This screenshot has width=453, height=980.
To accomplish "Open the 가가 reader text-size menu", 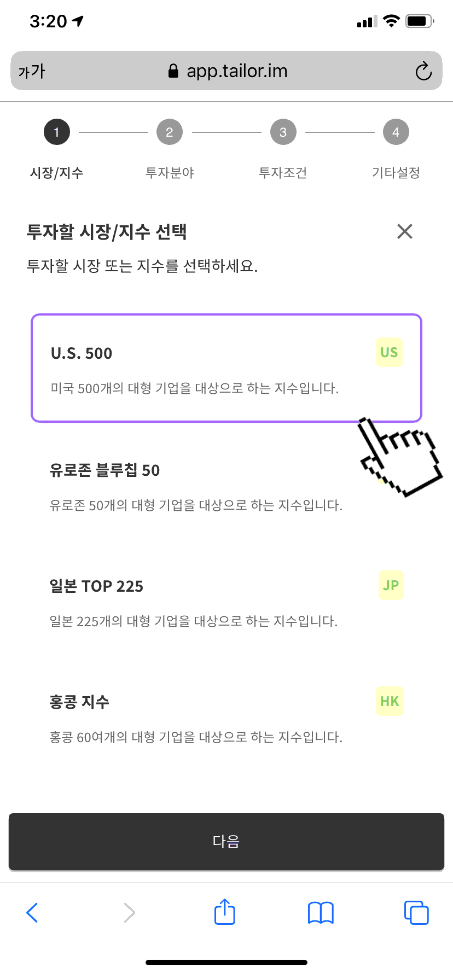I will [x=32, y=71].
